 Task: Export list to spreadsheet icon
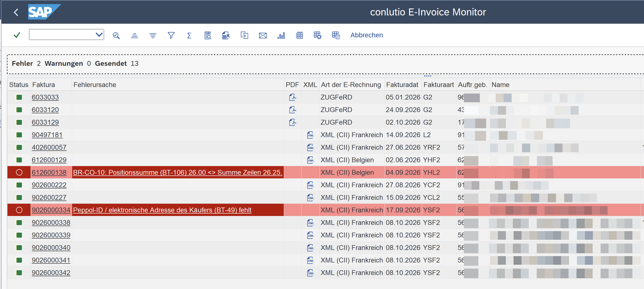[x=226, y=35]
